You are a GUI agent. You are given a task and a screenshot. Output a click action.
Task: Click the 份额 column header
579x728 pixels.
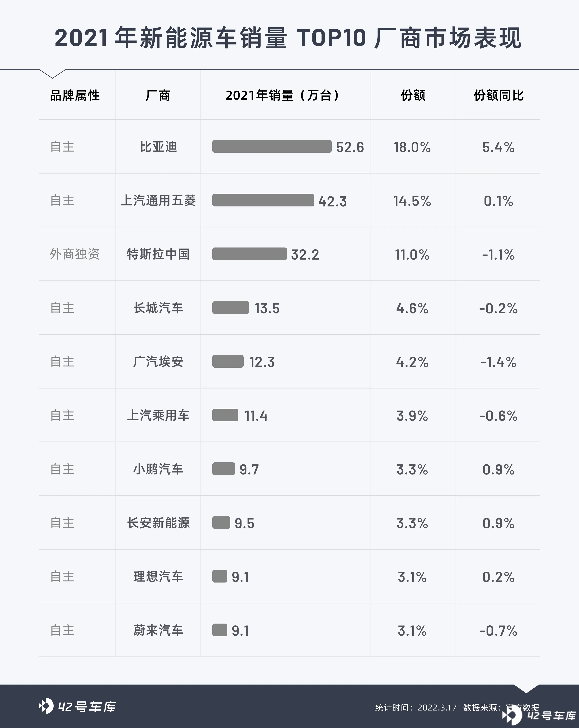point(413,96)
